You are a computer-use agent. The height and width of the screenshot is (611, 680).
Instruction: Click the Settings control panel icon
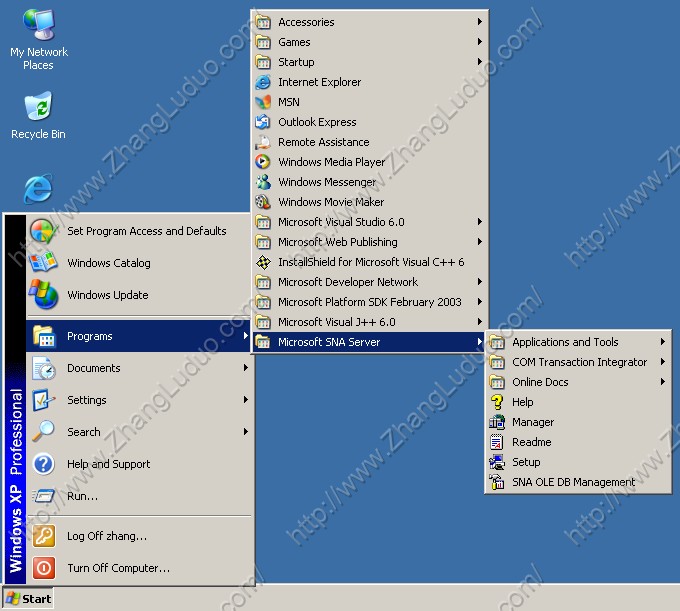click(43, 400)
